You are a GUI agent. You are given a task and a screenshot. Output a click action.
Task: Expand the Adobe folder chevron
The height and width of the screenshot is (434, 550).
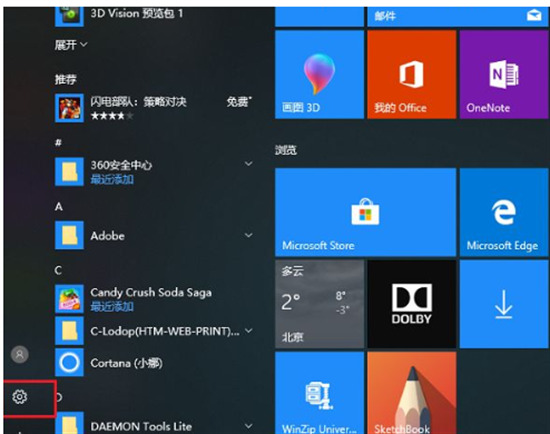[248, 235]
